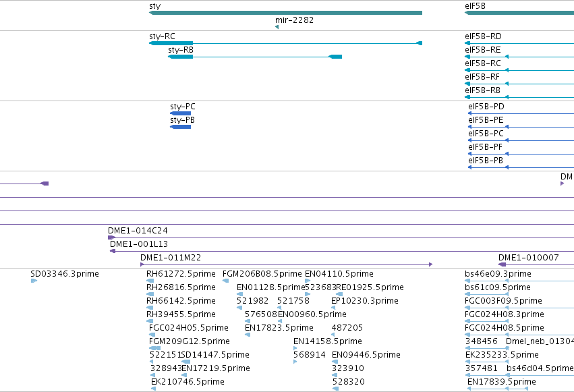Click the EN17839.5prime EST label
Screen dimensions: 574x392
502,382
